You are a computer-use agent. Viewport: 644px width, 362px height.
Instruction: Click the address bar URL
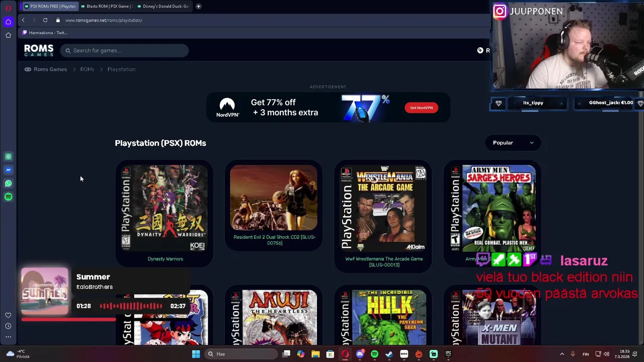[x=104, y=20]
